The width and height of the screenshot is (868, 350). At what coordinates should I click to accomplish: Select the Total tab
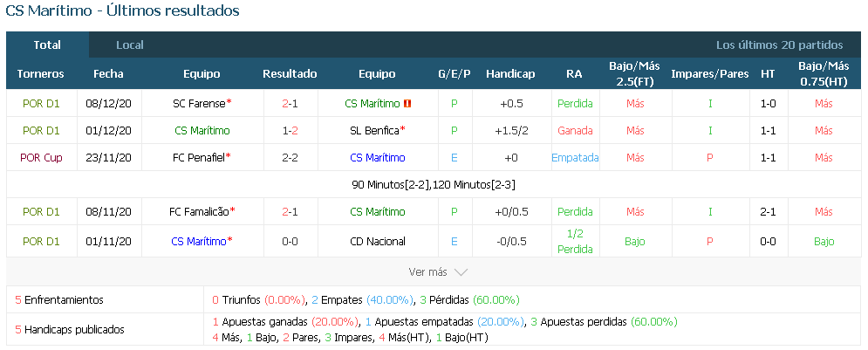[47, 45]
